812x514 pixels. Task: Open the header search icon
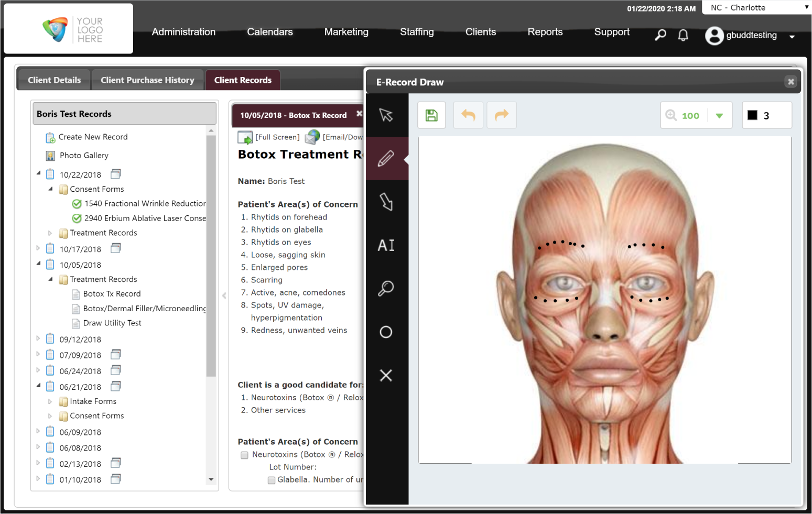pyautogui.click(x=661, y=35)
